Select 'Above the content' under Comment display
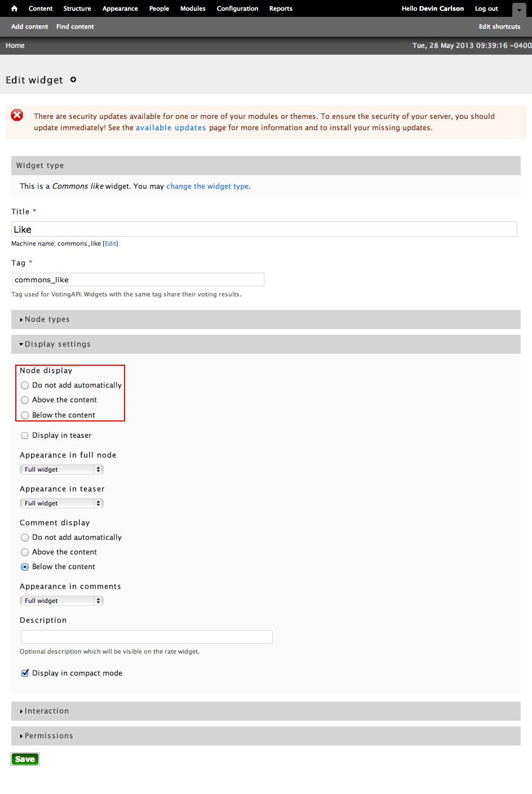 [25, 552]
